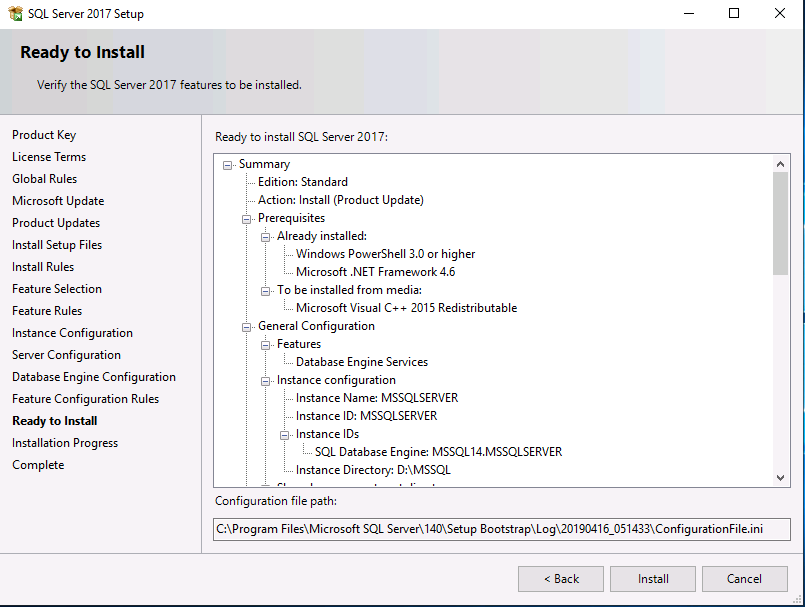Collapse the To be installed from media node
Screen dimensions: 805x607
[x=265, y=291]
